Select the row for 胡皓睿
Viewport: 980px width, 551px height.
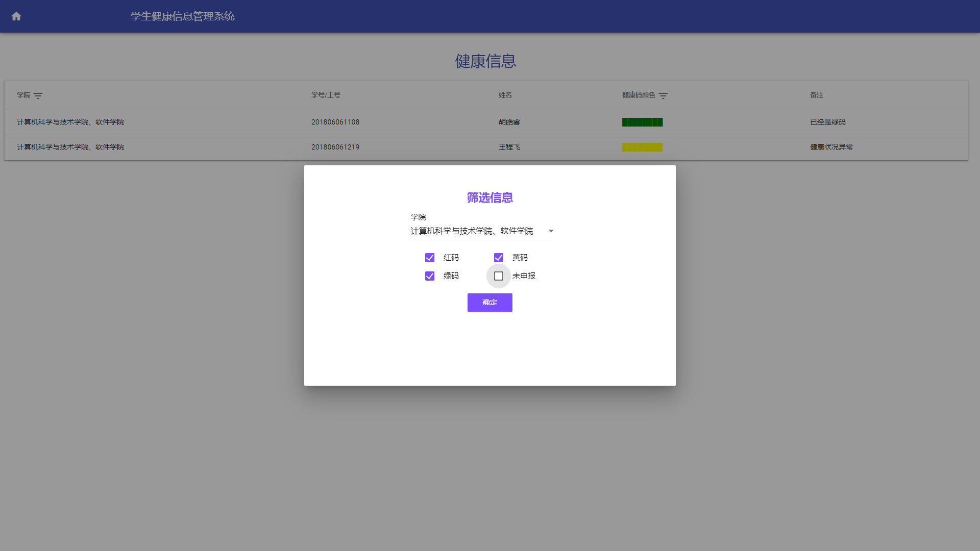(x=509, y=122)
